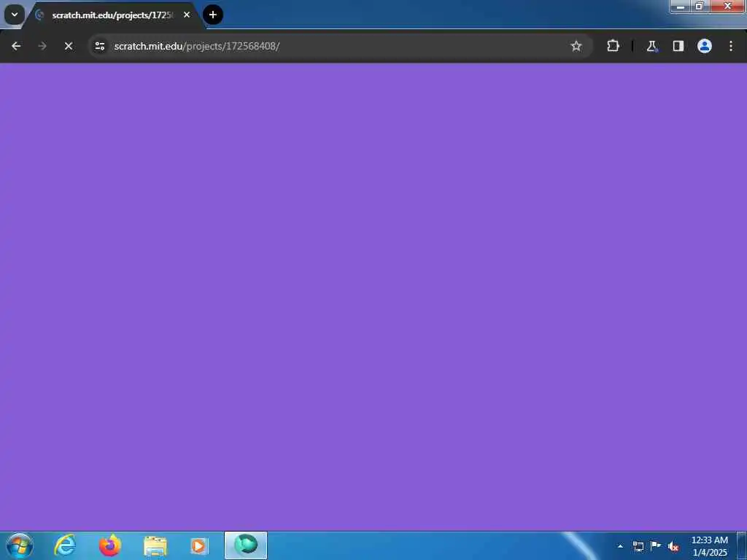Open the Action Center flag icon
This screenshot has height=560, width=747.
coord(656,546)
